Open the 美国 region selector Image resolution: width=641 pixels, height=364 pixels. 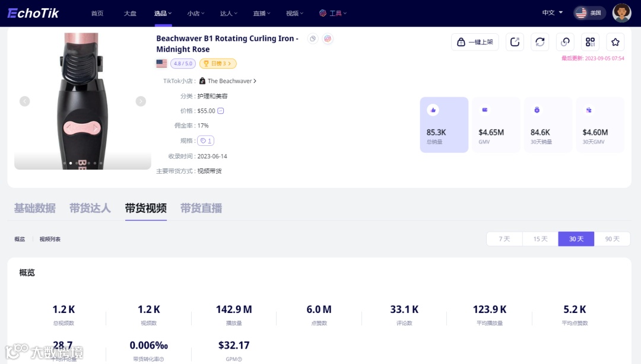click(x=589, y=12)
